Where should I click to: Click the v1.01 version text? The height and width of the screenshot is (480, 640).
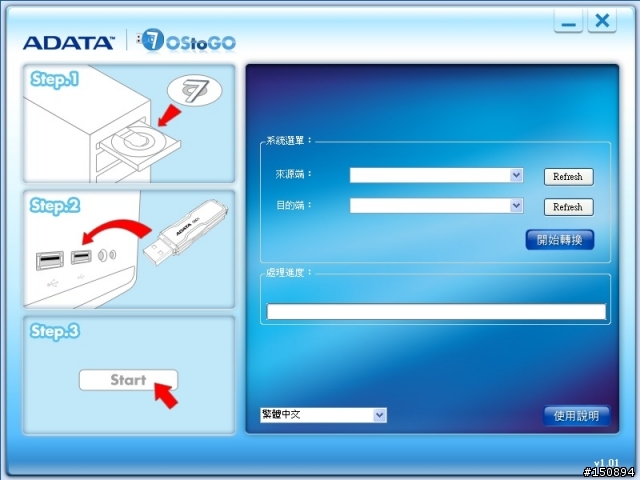pyautogui.click(x=606, y=463)
